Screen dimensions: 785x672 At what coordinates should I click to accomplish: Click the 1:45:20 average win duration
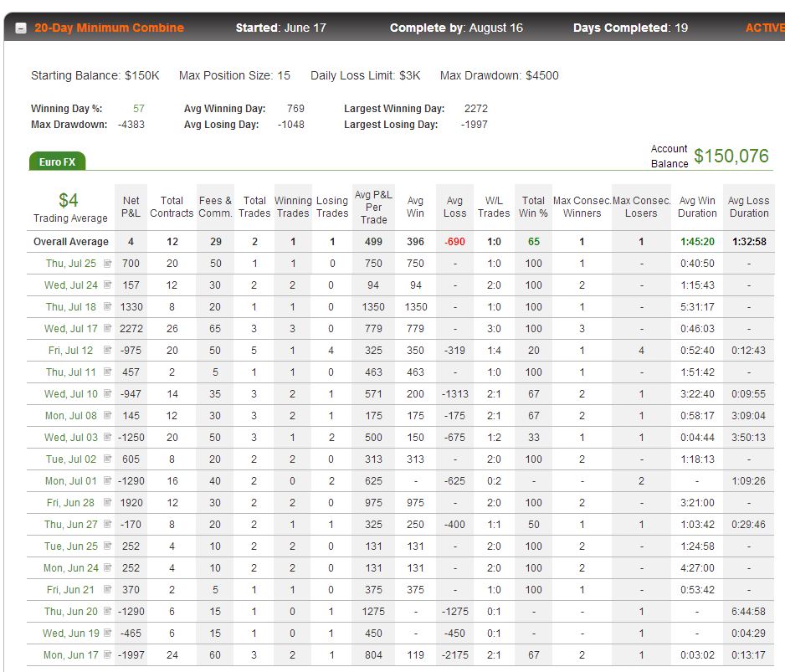[x=697, y=241]
